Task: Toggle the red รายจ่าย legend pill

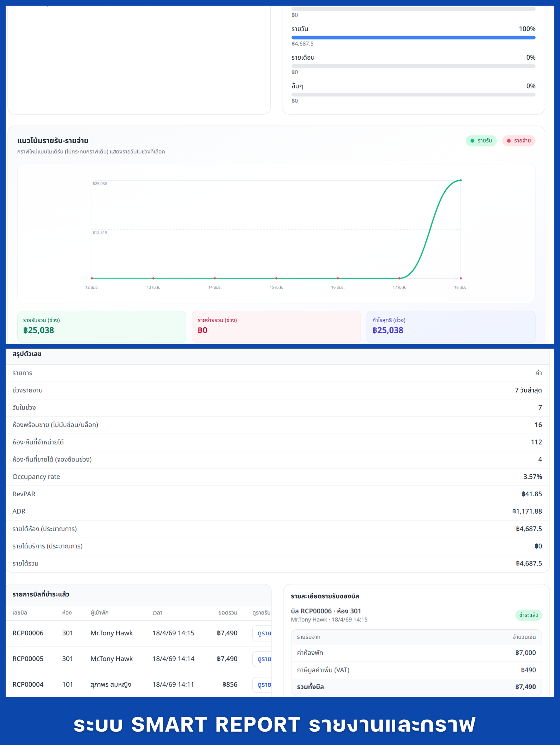Action: (518, 141)
